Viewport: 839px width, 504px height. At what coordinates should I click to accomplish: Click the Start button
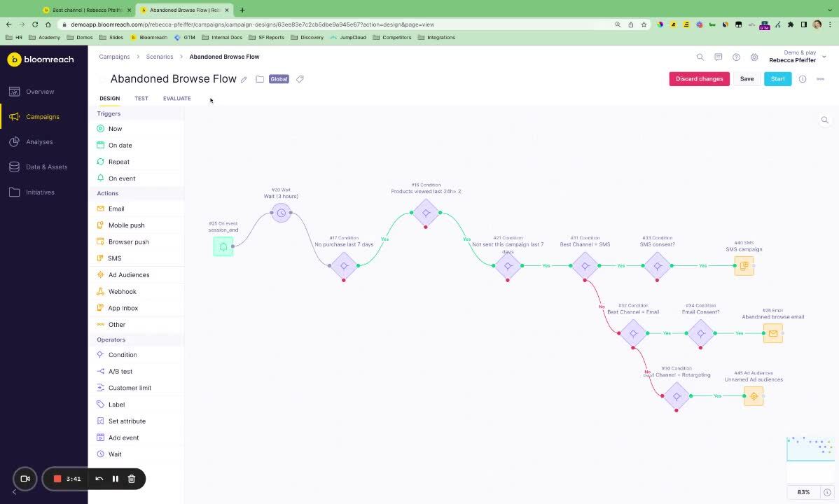tap(777, 79)
